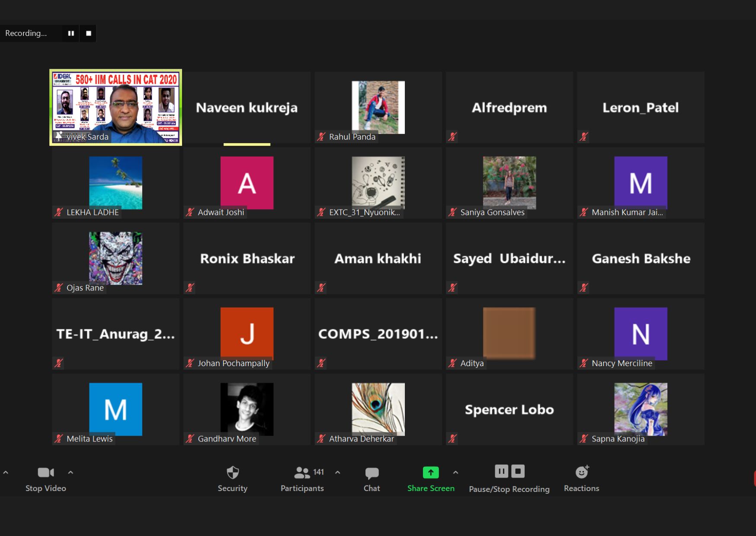This screenshot has height=536, width=756.
Task: Click Nancy Merciline's purple N avatar
Action: pyautogui.click(x=641, y=333)
